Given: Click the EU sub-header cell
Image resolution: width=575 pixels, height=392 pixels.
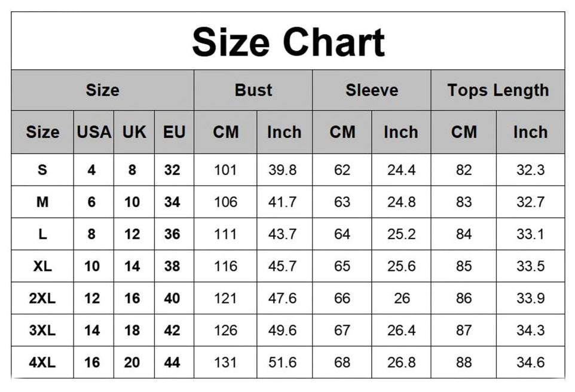Looking at the screenshot, I should point(174,132).
